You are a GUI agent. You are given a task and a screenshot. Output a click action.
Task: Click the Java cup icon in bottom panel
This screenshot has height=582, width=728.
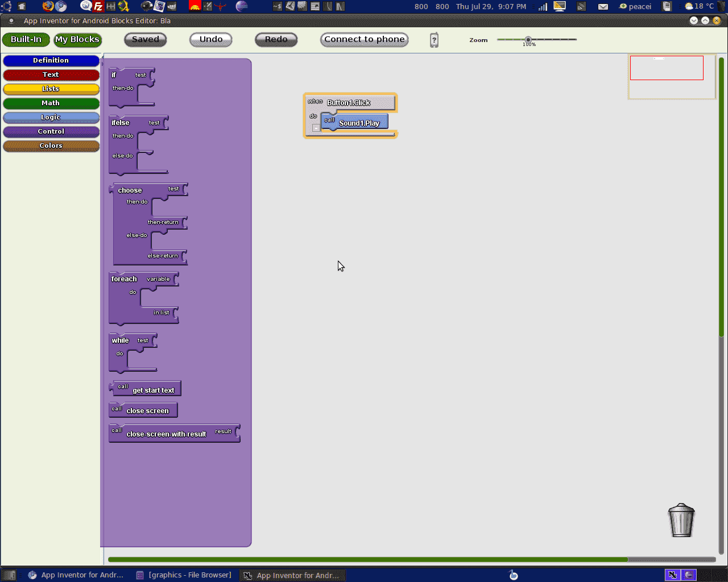[x=513, y=575]
